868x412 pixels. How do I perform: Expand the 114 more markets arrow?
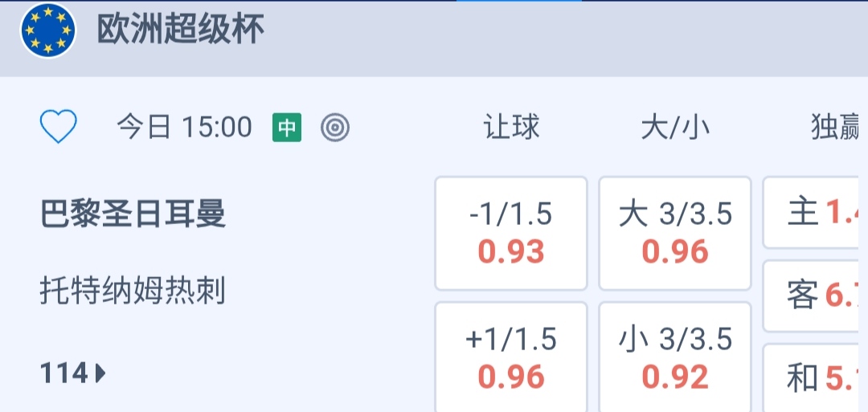click(x=100, y=373)
